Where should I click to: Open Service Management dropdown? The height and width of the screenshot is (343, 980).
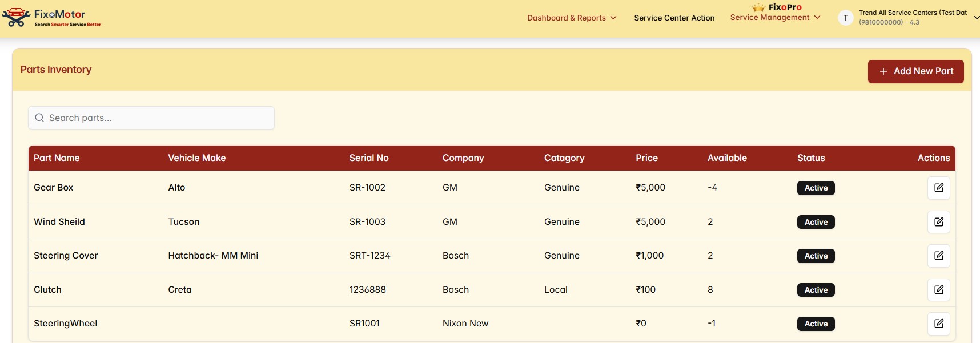(x=775, y=18)
